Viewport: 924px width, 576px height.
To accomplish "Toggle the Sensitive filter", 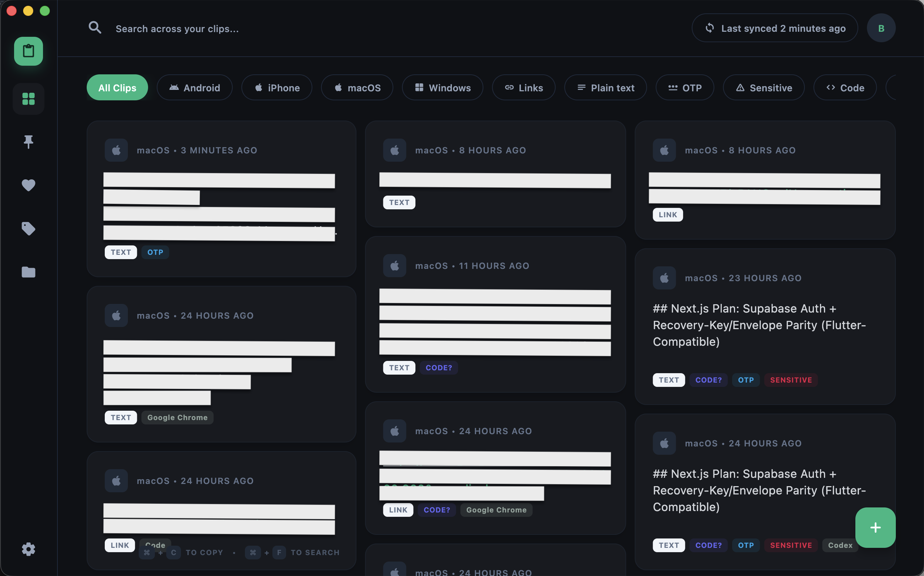I will pyautogui.click(x=764, y=87).
